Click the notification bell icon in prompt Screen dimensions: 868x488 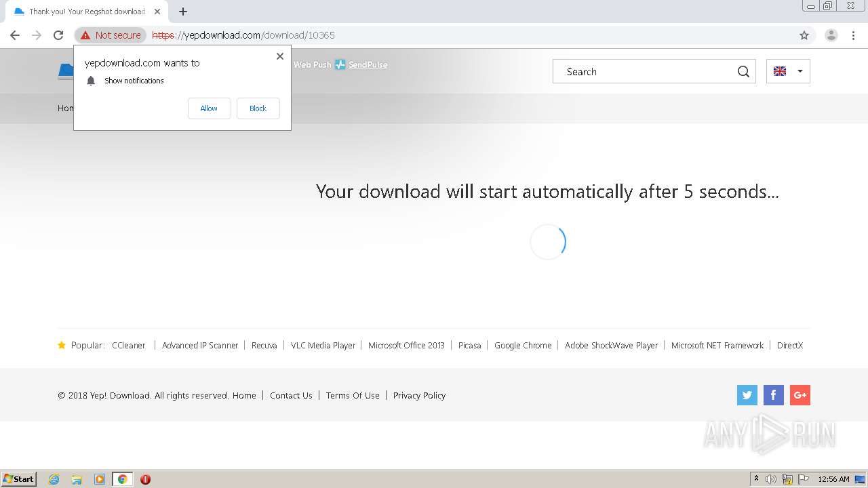coord(91,81)
